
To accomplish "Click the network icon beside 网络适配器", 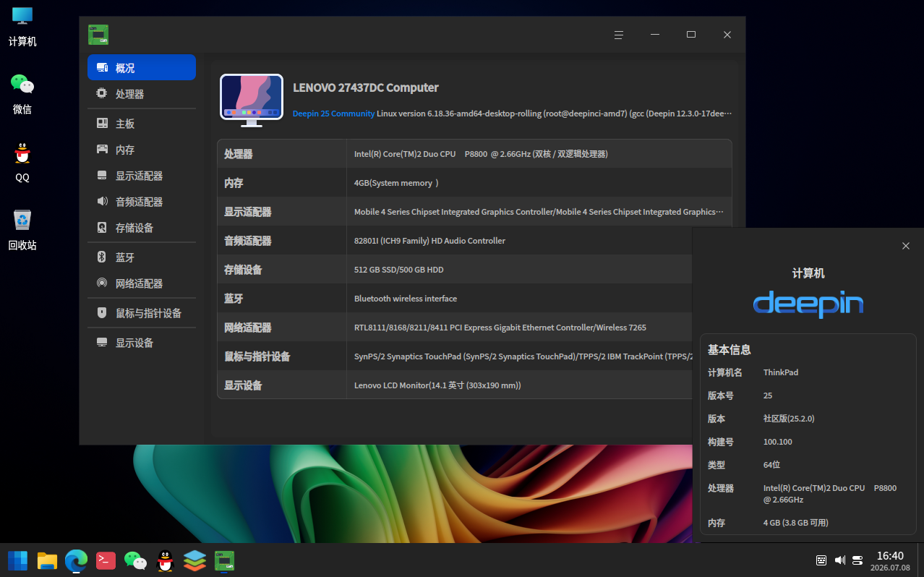I will coord(102,283).
